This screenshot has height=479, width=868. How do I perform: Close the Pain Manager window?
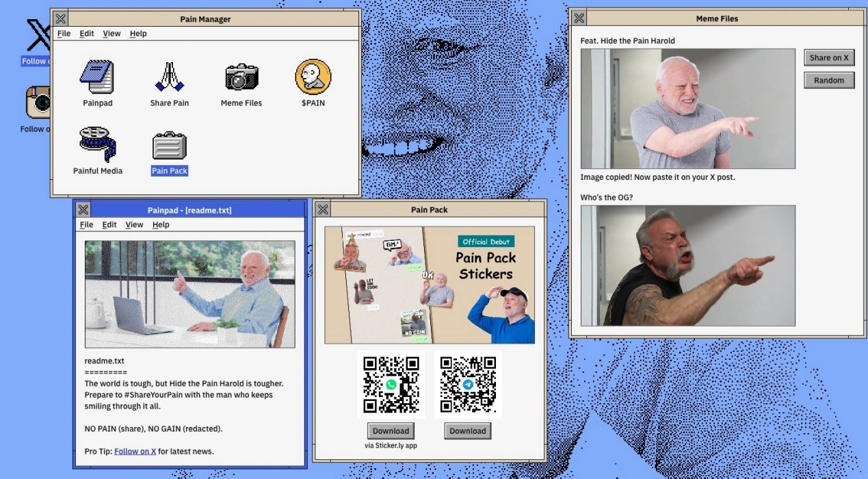(x=61, y=19)
